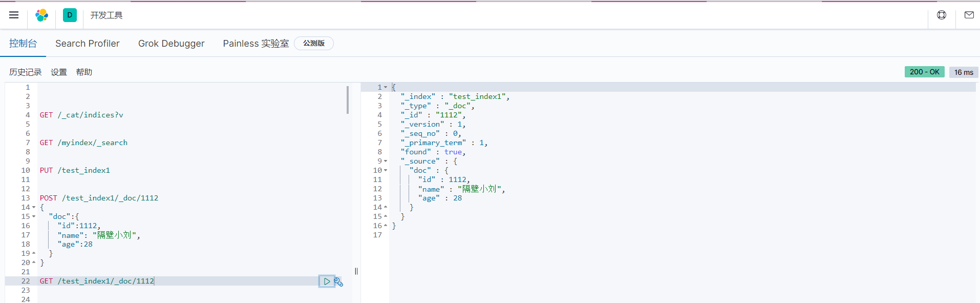Image resolution: width=980 pixels, height=303 pixels.
Task: Click response "name" : "隔壁小刘" line
Action: [461, 189]
